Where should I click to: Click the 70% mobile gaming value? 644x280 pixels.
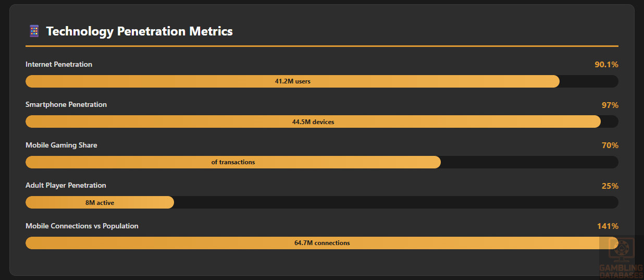pyautogui.click(x=610, y=145)
